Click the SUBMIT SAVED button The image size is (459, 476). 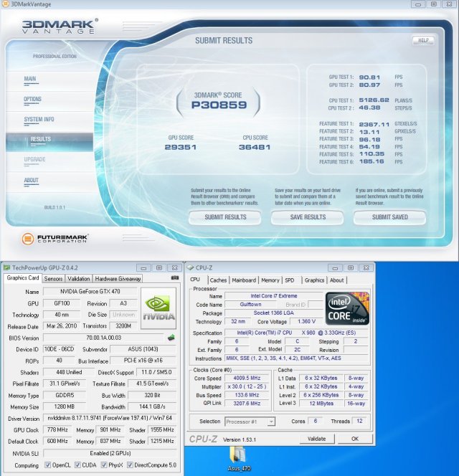click(389, 217)
